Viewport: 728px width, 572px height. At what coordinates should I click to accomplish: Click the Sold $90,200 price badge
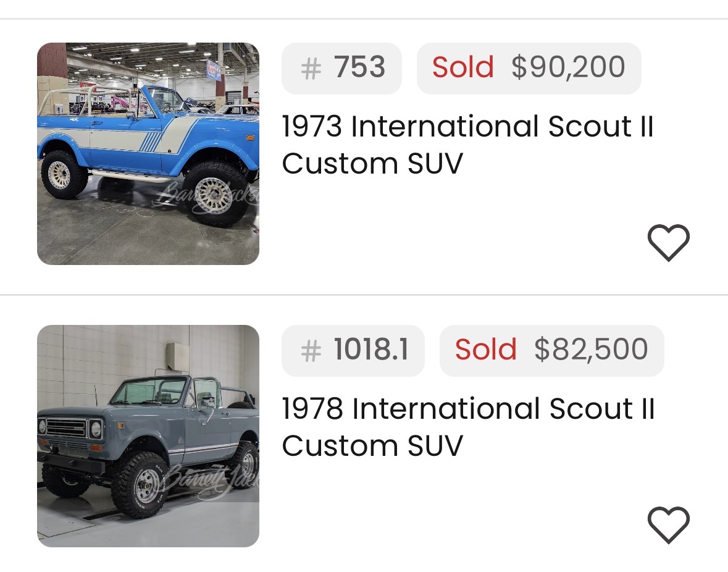(529, 69)
